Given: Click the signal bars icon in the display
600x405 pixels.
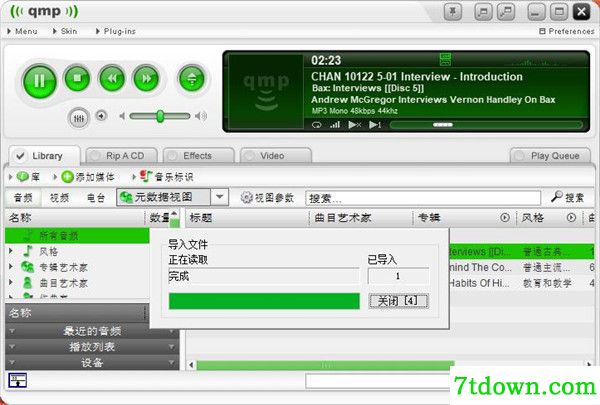Looking at the screenshot, I should 335,124.
